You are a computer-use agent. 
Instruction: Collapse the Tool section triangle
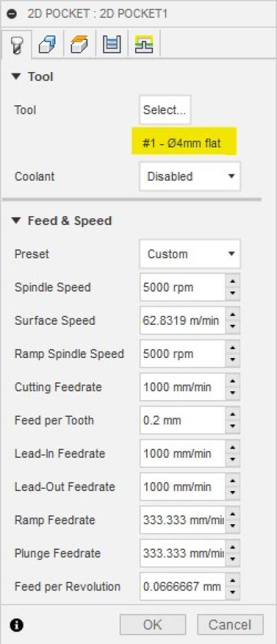coord(17,76)
